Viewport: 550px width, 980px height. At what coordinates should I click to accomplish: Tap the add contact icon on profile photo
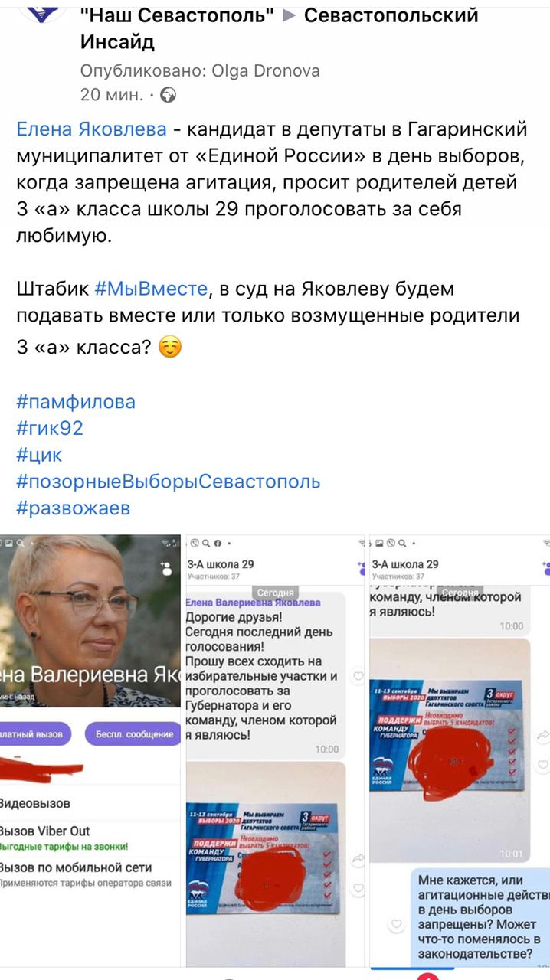[x=164, y=567]
